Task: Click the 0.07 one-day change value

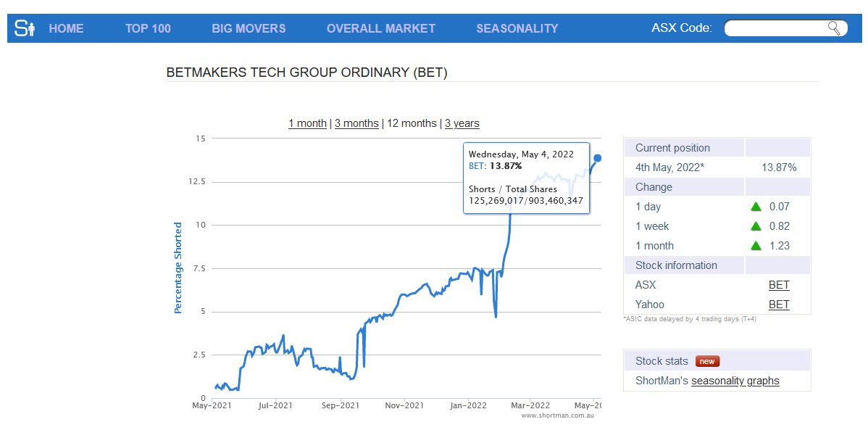Action: click(780, 207)
